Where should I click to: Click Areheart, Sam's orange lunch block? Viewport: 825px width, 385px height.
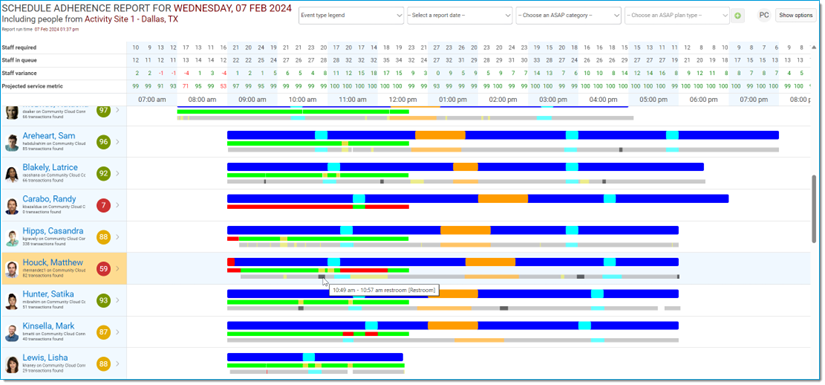click(x=440, y=135)
